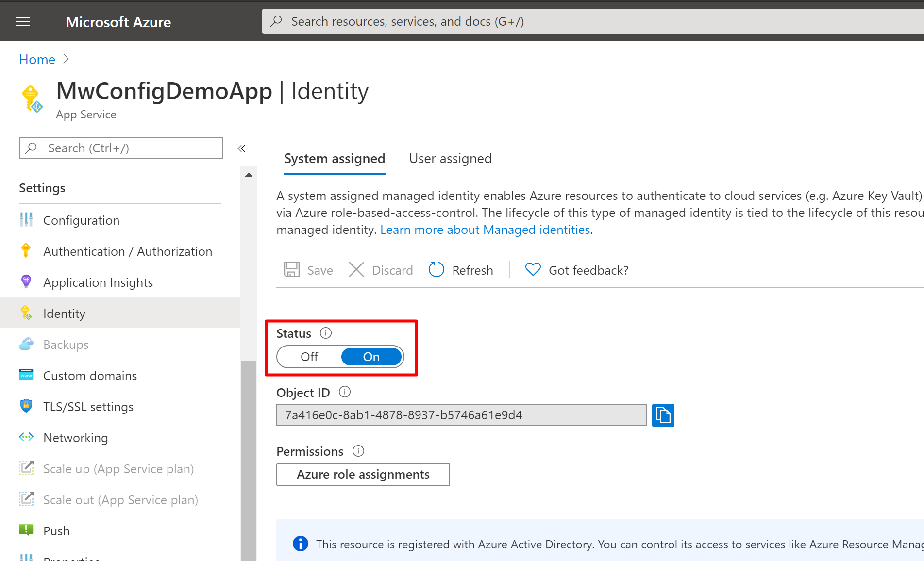Screen dimensions: 924x561
Task: Switch the Status toggle to Off
Action: point(309,357)
